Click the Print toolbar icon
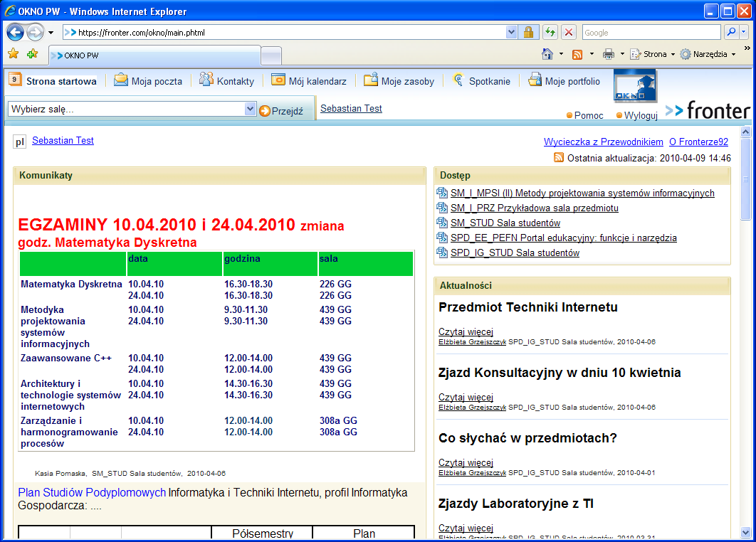Screen dimensions: 756x542 pyautogui.click(x=609, y=54)
